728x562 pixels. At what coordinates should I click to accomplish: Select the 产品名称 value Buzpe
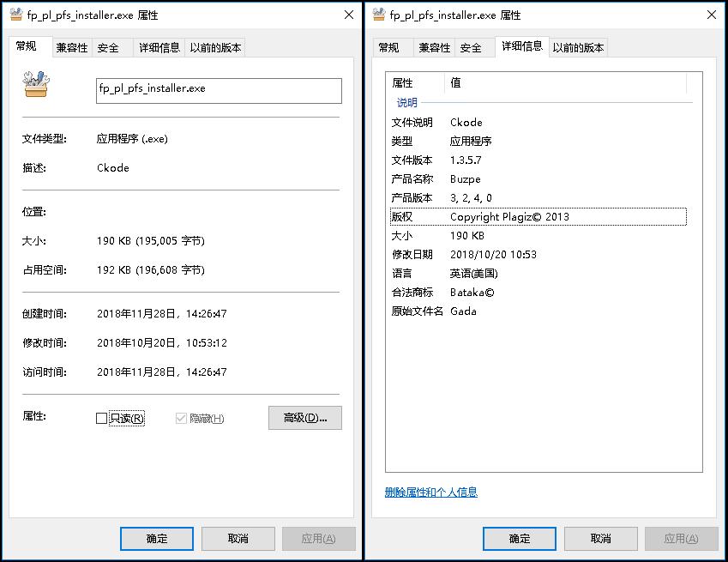(x=464, y=178)
